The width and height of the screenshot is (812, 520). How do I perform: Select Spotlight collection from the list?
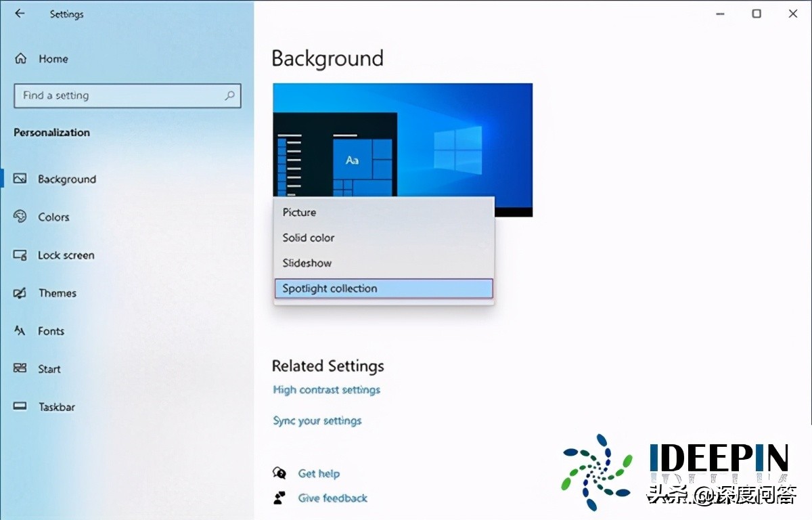pyautogui.click(x=329, y=288)
